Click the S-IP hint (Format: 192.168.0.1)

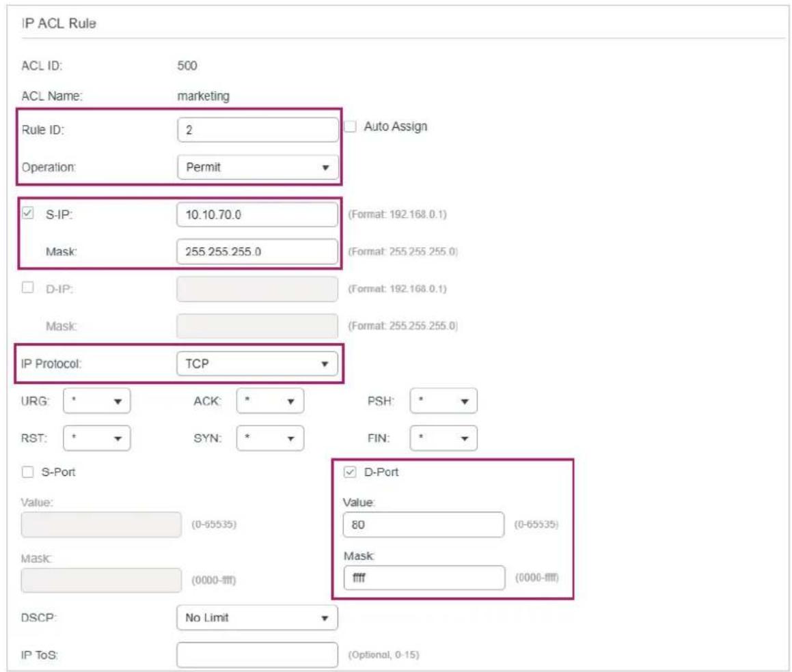tap(397, 214)
